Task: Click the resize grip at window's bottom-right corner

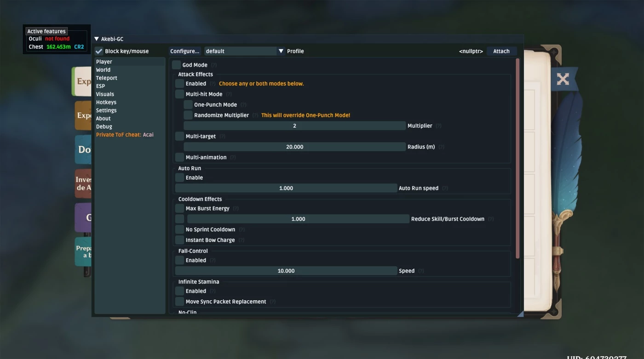Action: point(520,314)
